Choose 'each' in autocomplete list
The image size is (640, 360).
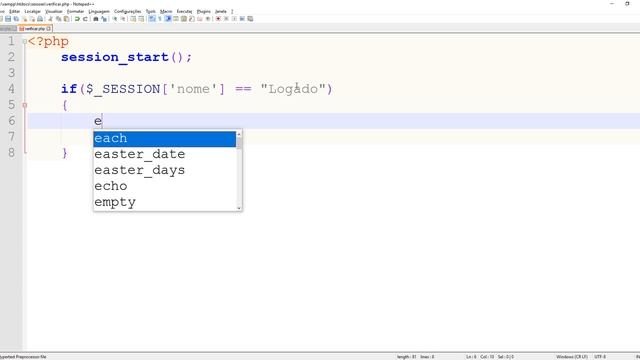(x=164, y=138)
